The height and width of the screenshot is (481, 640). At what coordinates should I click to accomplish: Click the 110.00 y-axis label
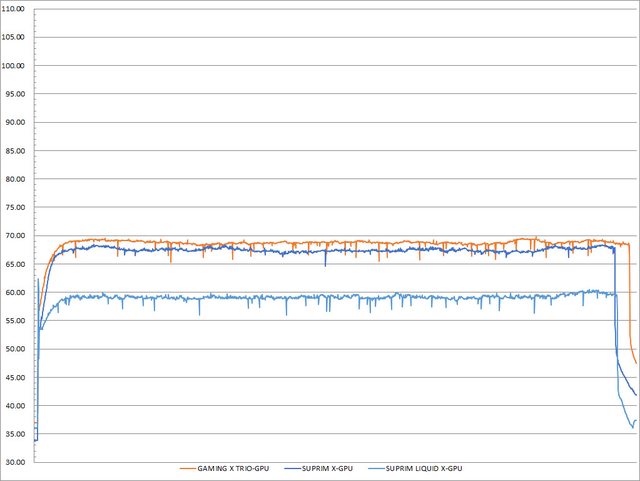tap(18, 9)
